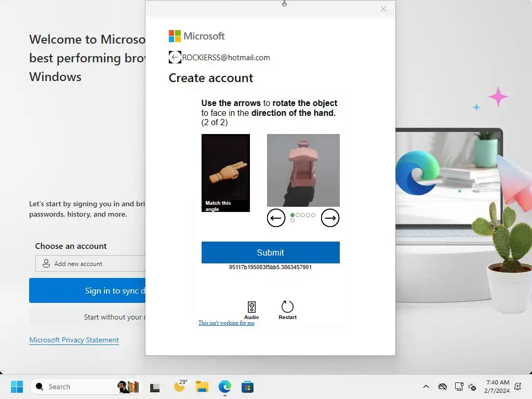Open the clock showing 7:40 AM
The height and width of the screenshot is (399, 532).
pyautogui.click(x=497, y=387)
